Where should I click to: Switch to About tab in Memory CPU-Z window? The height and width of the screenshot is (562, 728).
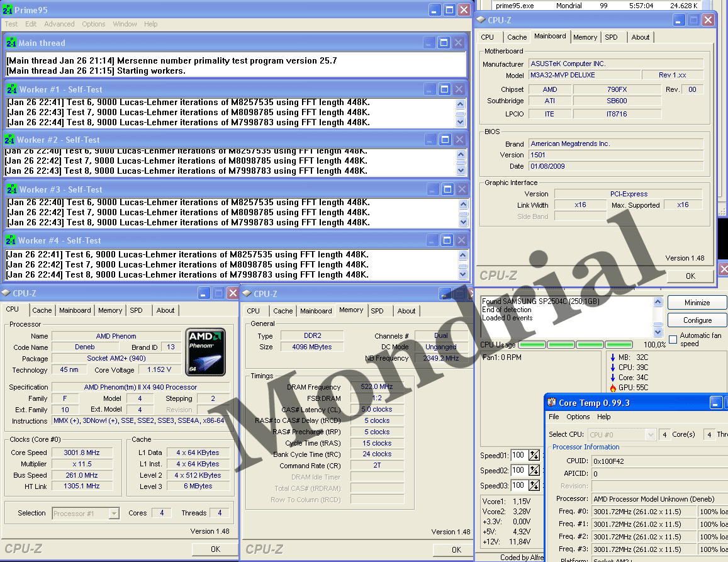(406, 311)
